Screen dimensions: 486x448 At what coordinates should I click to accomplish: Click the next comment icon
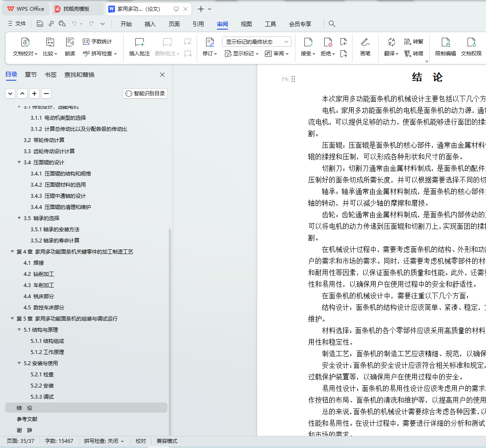[188, 54]
